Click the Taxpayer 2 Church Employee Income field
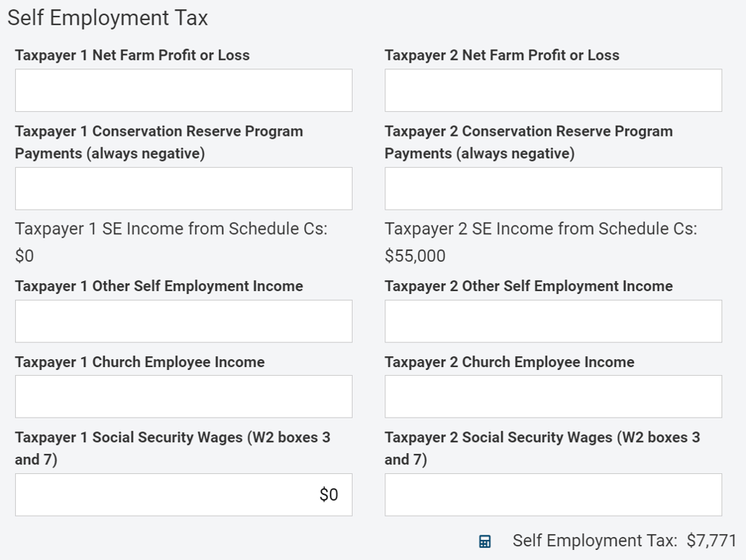 552,396
